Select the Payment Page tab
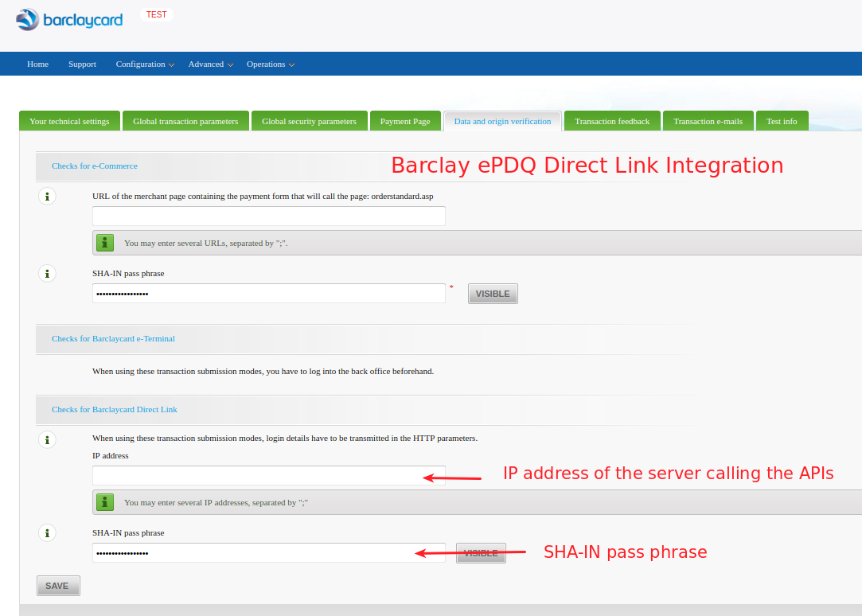The width and height of the screenshot is (862, 616). point(405,121)
